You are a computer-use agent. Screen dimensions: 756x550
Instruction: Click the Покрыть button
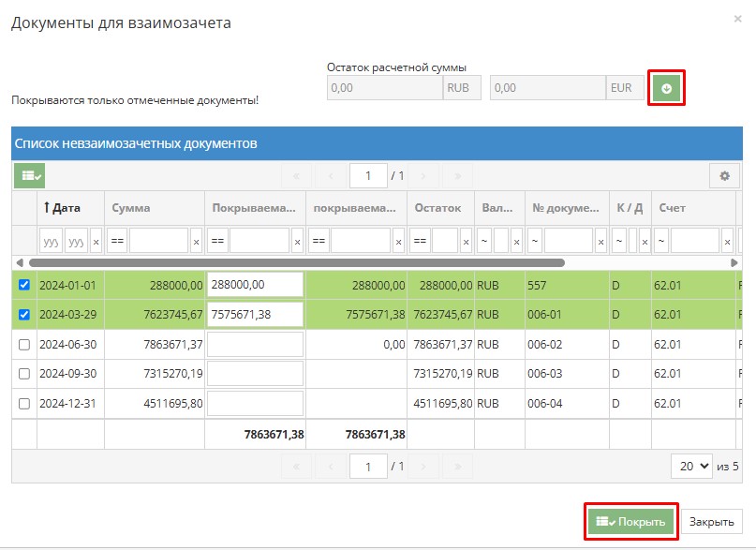click(631, 522)
